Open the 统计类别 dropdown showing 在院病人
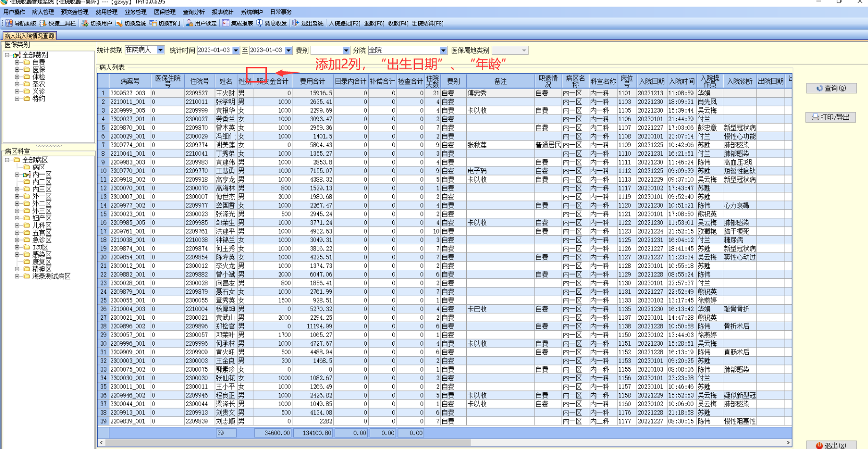 pyautogui.click(x=160, y=50)
